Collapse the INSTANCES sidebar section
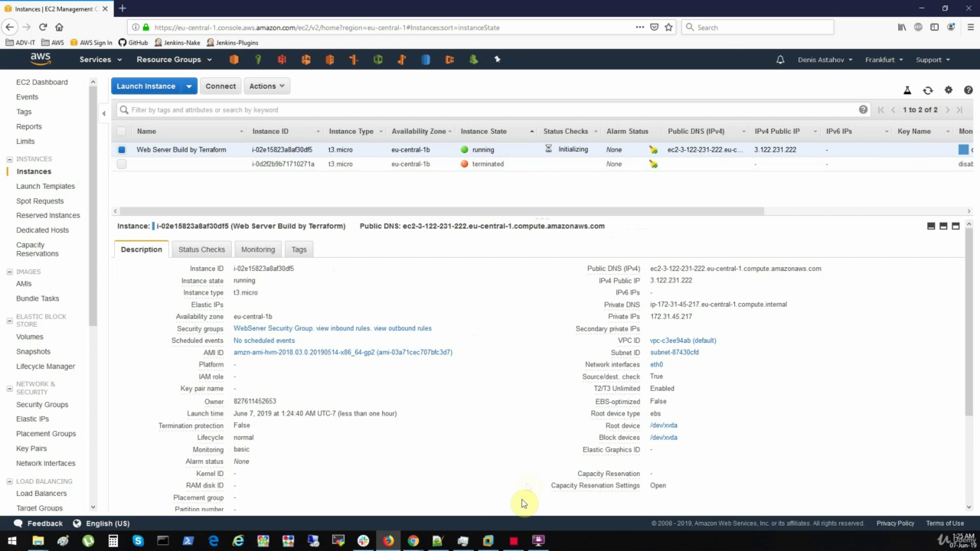980x551 pixels. [9, 159]
